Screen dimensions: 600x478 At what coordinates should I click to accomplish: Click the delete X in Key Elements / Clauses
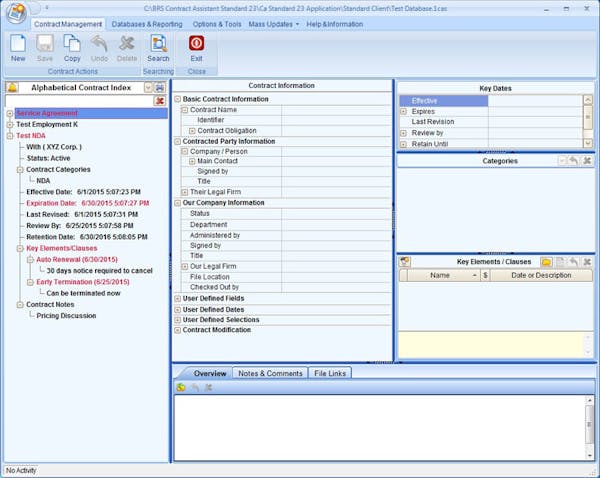click(587, 262)
